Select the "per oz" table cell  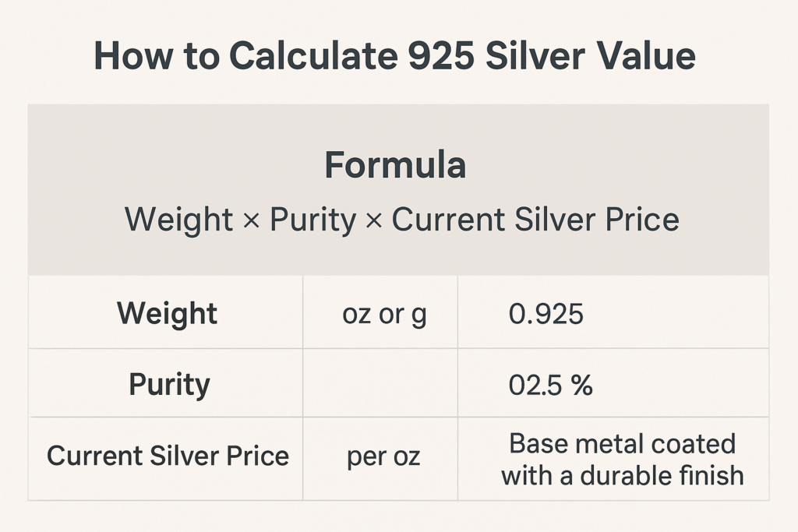[x=383, y=456]
